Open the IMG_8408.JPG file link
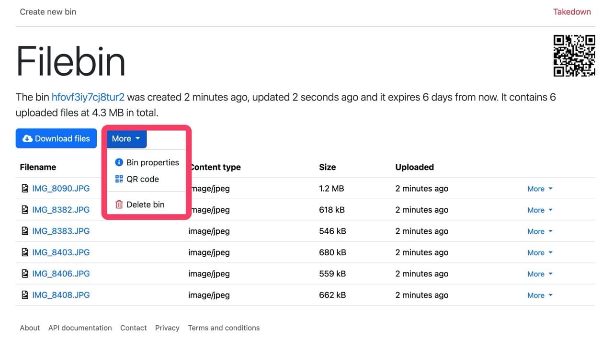Viewport: 613px width, 364px height. point(61,295)
